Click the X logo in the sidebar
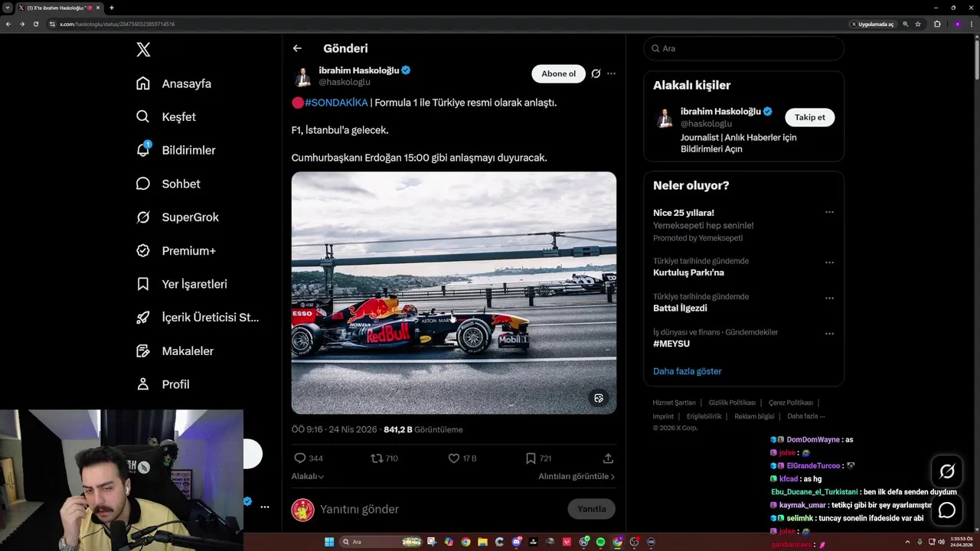The image size is (980, 551). pyautogui.click(x=143, y=50)
